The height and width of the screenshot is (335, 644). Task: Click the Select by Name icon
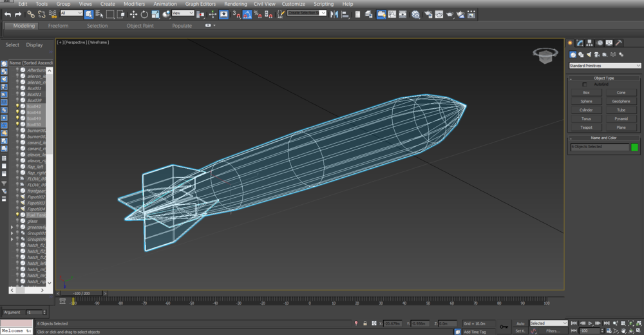(x=99, y=14)
